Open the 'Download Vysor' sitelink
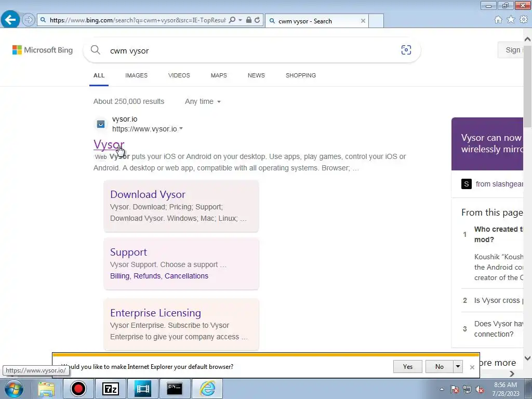Viewport: 532px width, 399px height. coord(148,194)
